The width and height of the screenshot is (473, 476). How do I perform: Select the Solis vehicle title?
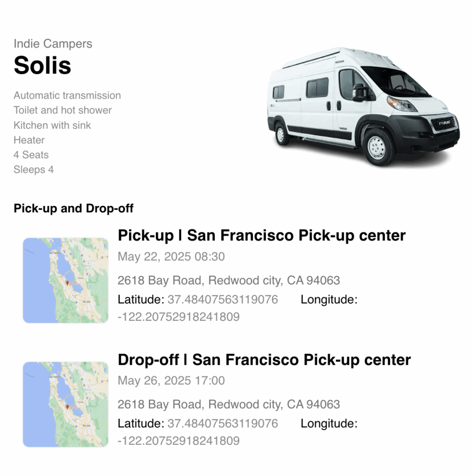[x=42, y=65]
